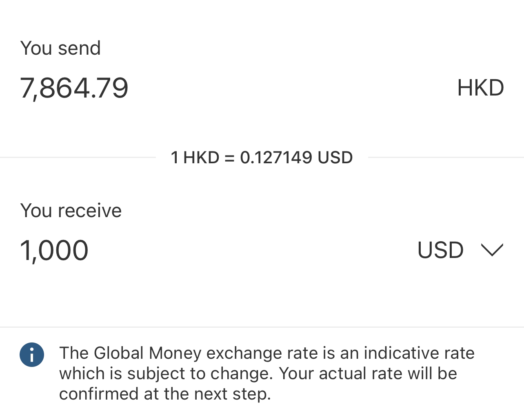Click the separator line above the notice

pyautogui.click(x=262, y=327)
